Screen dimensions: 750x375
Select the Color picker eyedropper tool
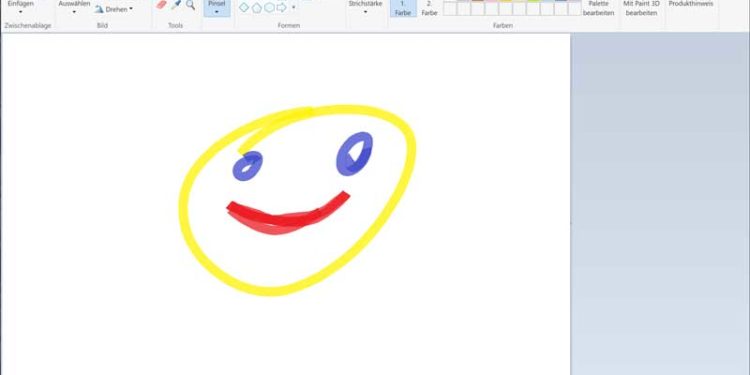coord(176,5)
